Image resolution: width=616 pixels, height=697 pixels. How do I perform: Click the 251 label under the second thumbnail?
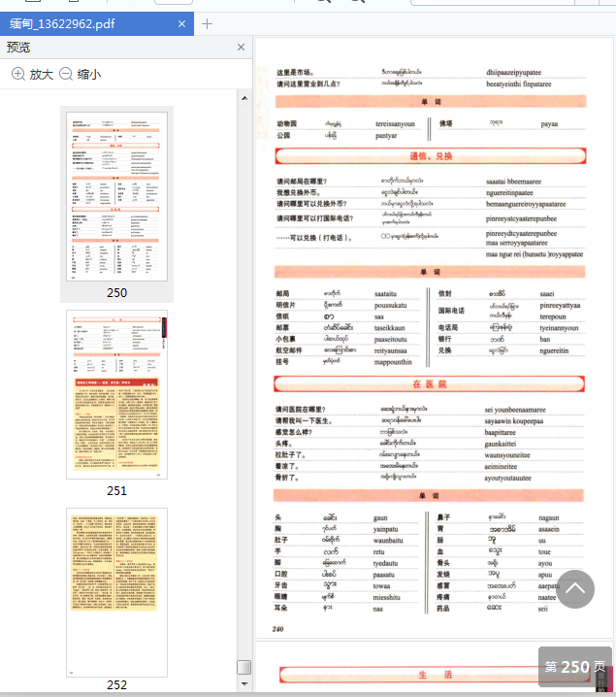coord(116,491)
